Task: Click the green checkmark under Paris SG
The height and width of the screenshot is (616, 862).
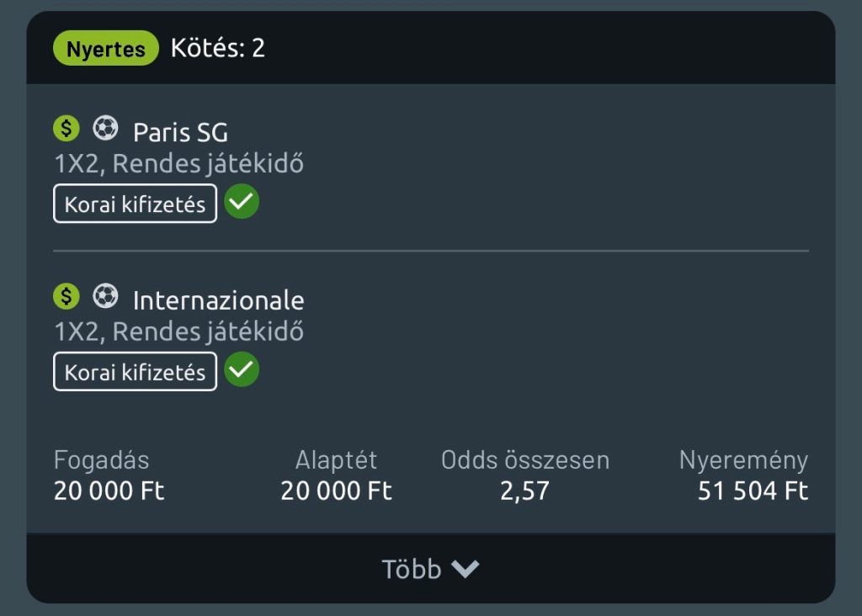Action: pyautogui.click(x=242, y=202)
